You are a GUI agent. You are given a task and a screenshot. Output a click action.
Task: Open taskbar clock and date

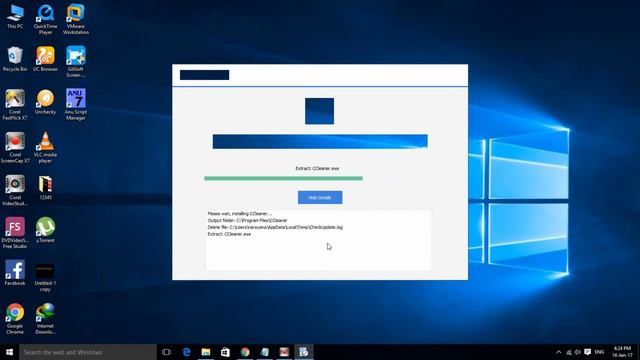tap(622, 352)
